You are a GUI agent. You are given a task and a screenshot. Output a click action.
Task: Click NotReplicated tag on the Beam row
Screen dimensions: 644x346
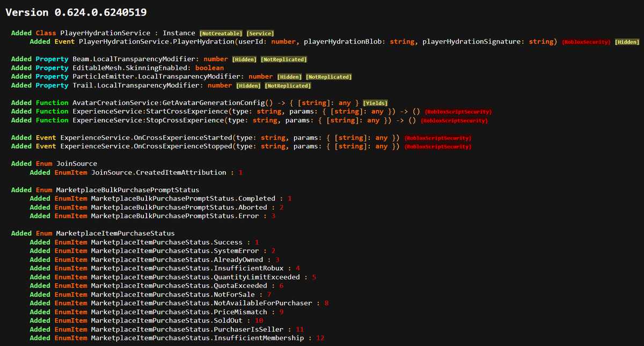283,60
